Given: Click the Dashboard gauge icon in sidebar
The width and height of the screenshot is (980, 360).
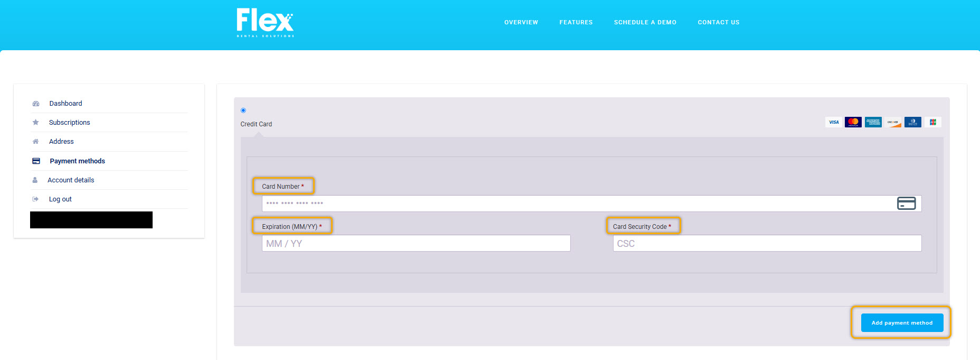Looking at the screenshot, I should coord(36,104).
